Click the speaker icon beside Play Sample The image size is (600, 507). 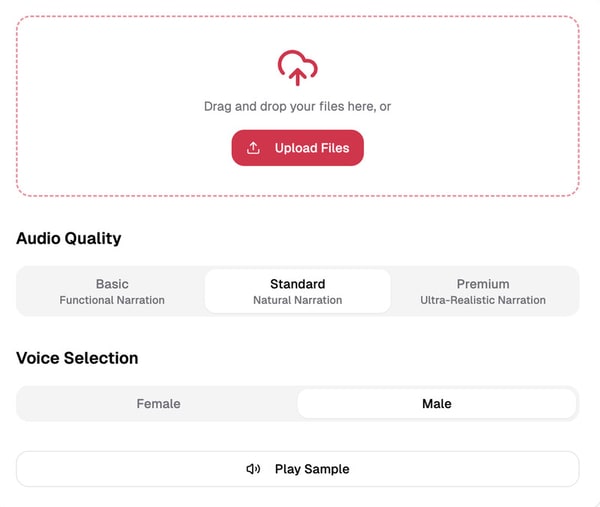253,469
